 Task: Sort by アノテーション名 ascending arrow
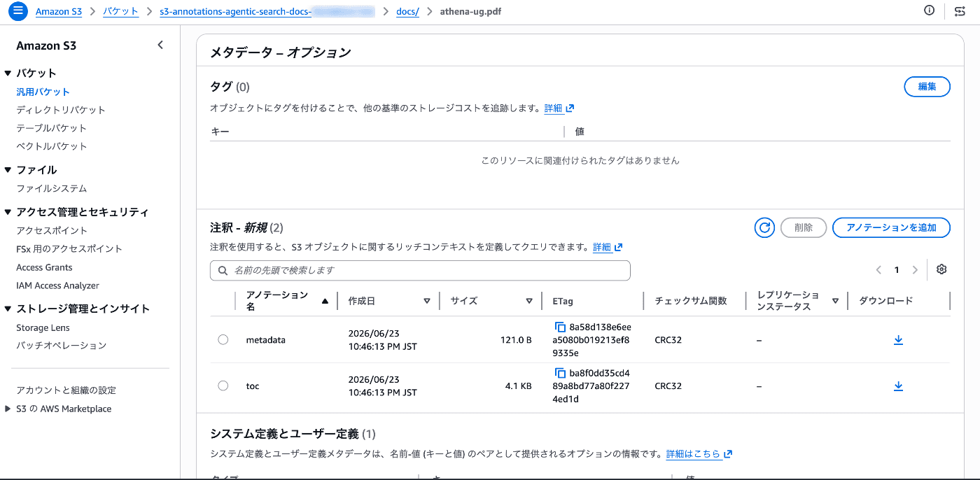click(325, 301)
